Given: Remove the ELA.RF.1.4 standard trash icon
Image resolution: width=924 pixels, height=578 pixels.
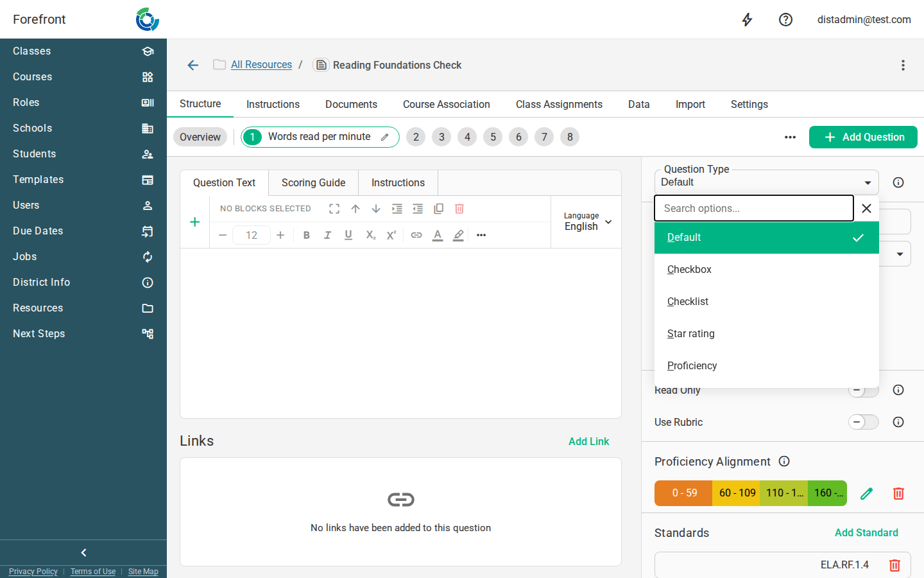Looking at the screenshot, I should [x=894, y=565].
